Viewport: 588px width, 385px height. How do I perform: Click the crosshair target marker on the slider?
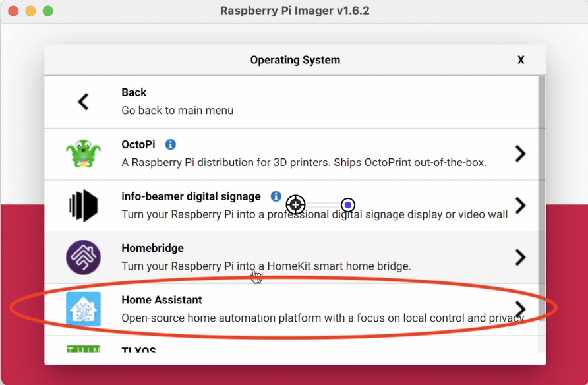(x=295, y=204)
